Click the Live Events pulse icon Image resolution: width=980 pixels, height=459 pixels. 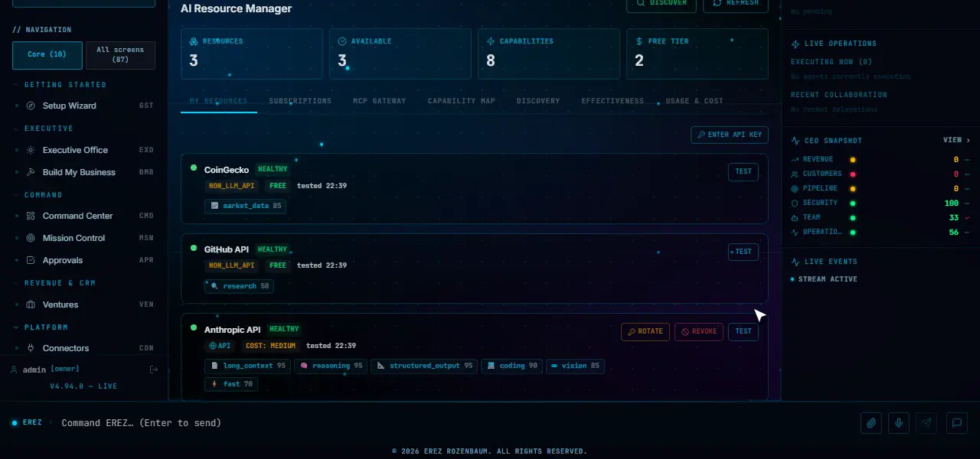pyautogui.click(x=795, y=262)
